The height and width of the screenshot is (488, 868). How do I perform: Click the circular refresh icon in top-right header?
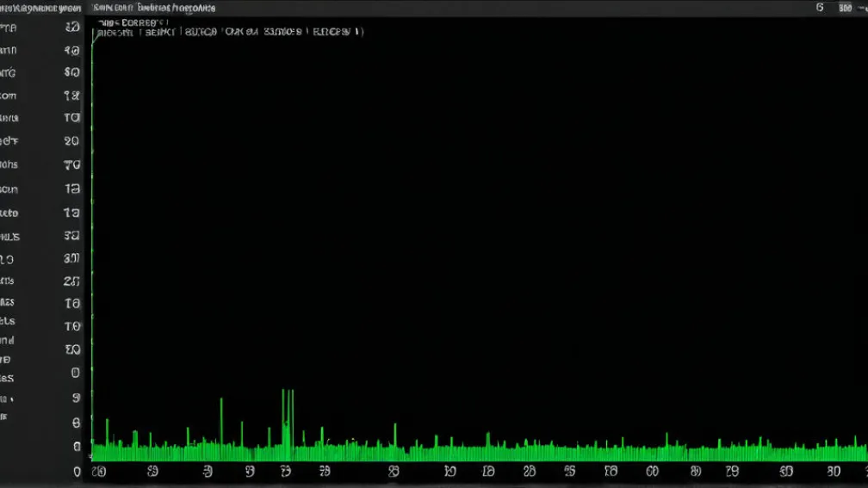[x=819, y=8]
